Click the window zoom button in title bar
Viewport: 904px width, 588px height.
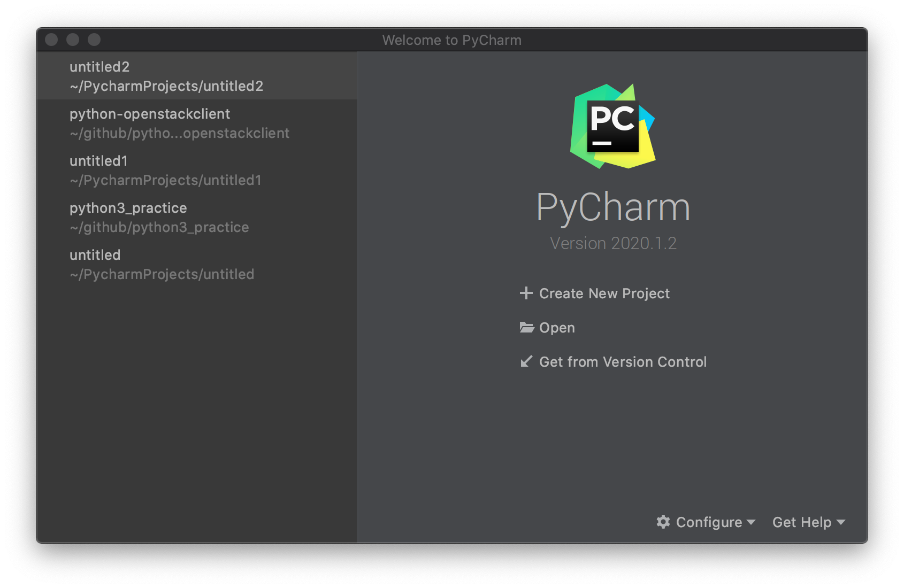pos(94,40)
